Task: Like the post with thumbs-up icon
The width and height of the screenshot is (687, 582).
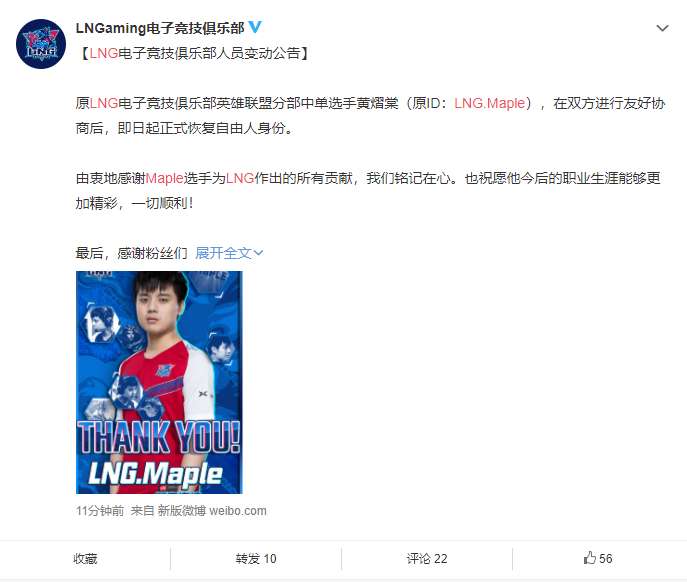Action: 590,558
